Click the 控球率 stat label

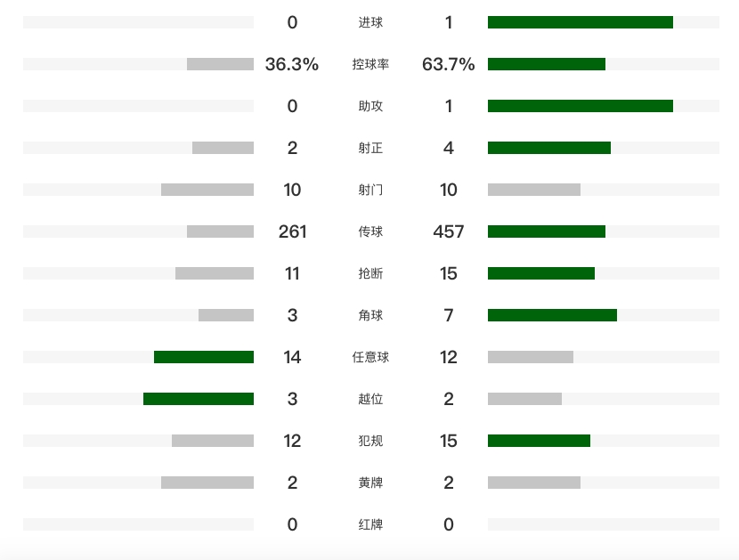(x=370, y=64)
